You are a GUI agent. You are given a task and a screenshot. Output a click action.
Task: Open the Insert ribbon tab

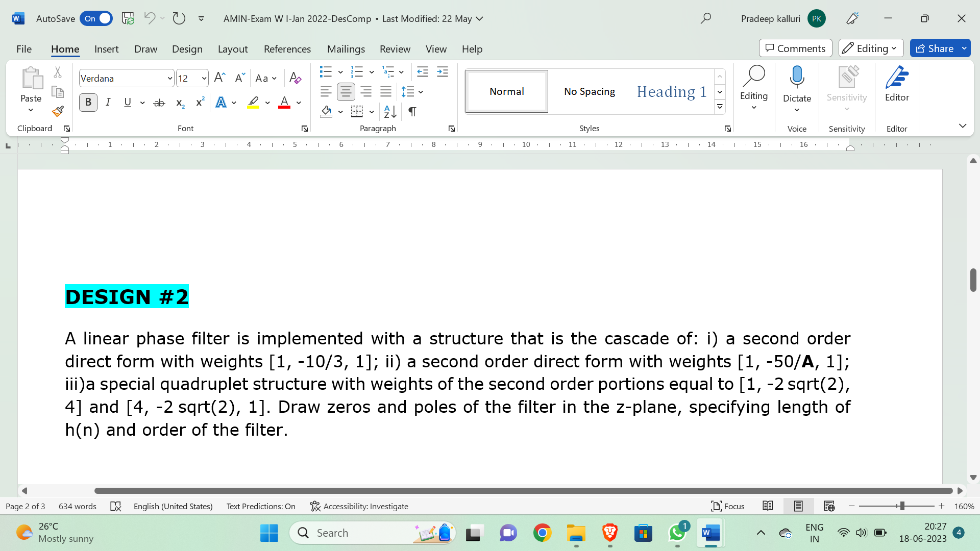[x=106, y=49]
